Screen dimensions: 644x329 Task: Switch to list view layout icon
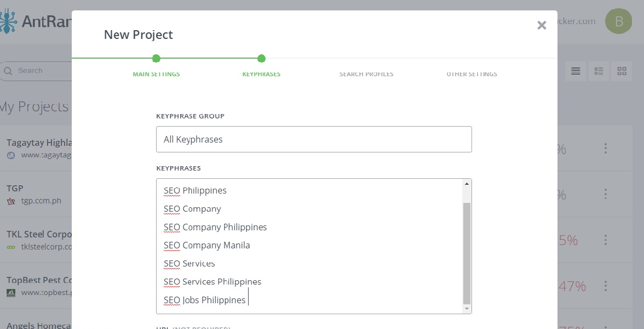(576, 71)
